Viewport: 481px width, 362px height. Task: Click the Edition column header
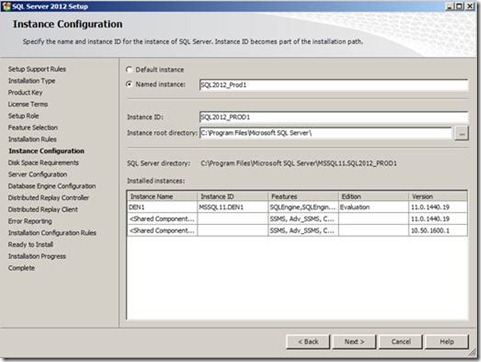pos(374,196)
